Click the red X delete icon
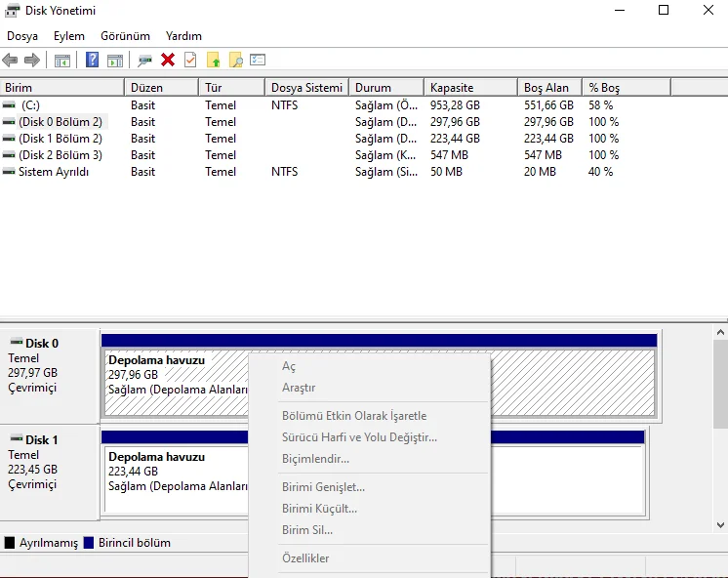The image size is (728, 578). 168,61
